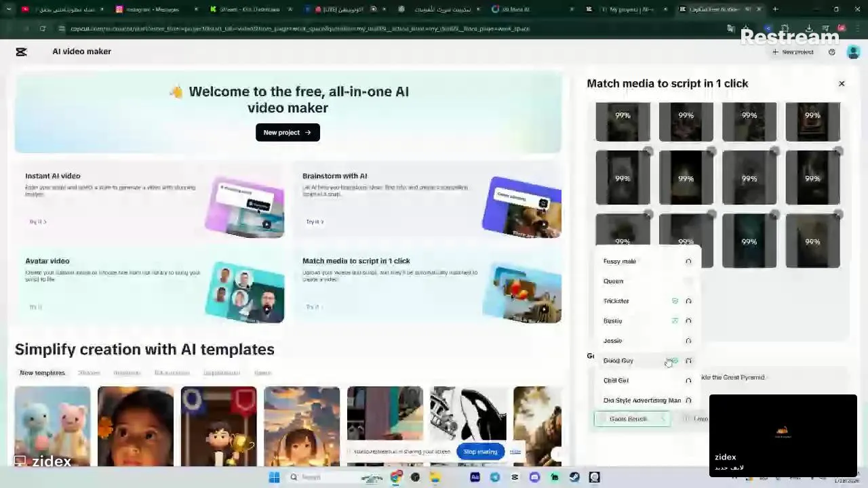This screenshot has height=488, width=868.
Task: Click the New project button in welcome banner
Action: tap(288, 132)
